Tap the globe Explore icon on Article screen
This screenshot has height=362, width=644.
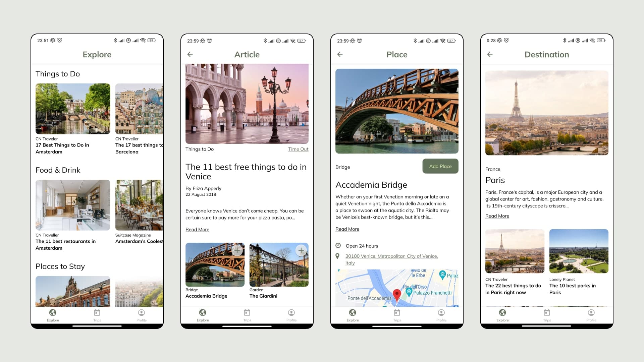pyautogui.click(x=202, y=313)
